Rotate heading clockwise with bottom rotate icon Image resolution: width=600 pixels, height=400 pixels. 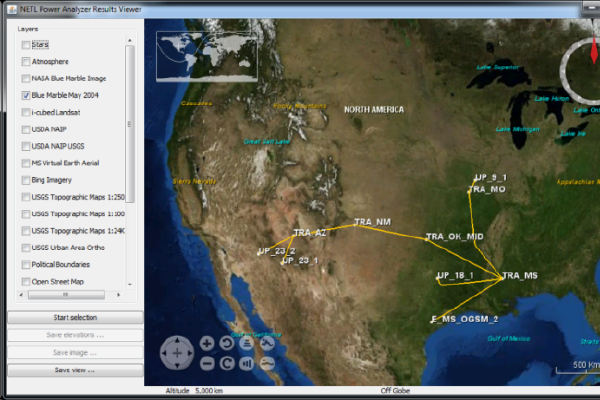(x=227, y=362)
